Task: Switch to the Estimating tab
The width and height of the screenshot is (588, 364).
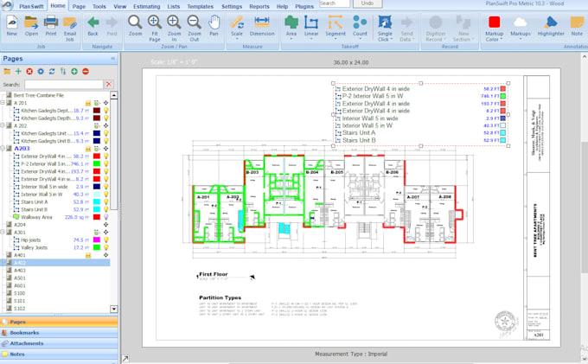Action: click(147, 6)
